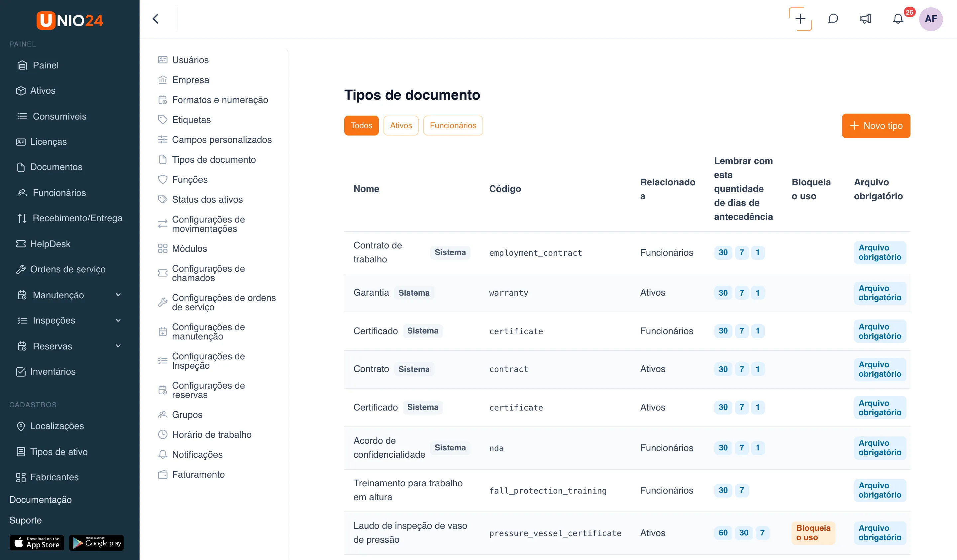Click the UNIO24 logo
Image resolution: width=957 pixels, height=560 pixels.
click(69, 20)
